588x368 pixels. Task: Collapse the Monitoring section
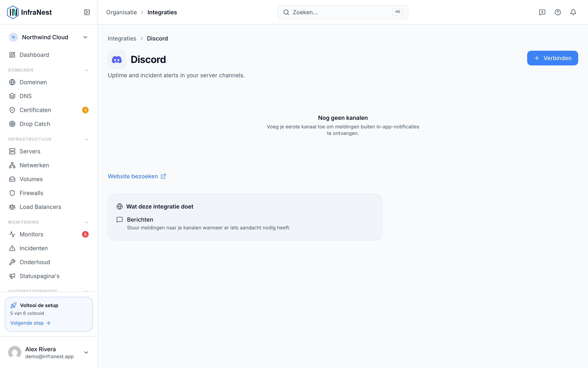[x=87, y=222]
